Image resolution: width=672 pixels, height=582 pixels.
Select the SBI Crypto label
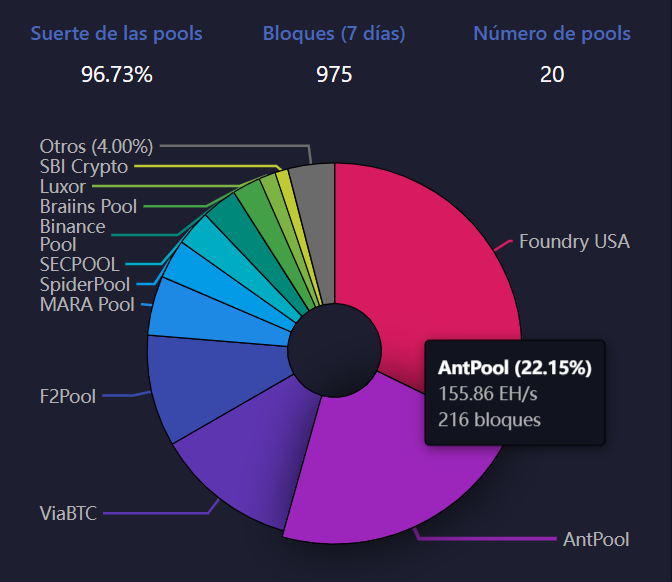[84, 167]
